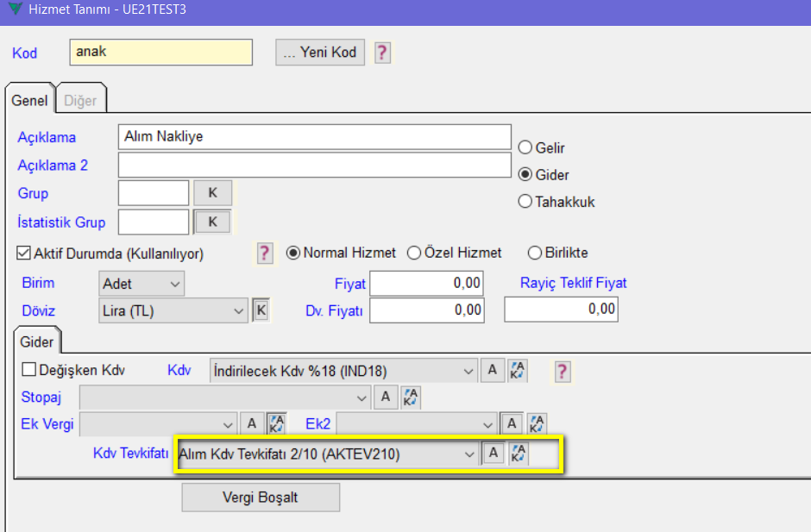Image resolution: width=811 pixels, height=532 pixels.
Task: Choose the Özel Hizmet option
Action: (x=414, y=253)
